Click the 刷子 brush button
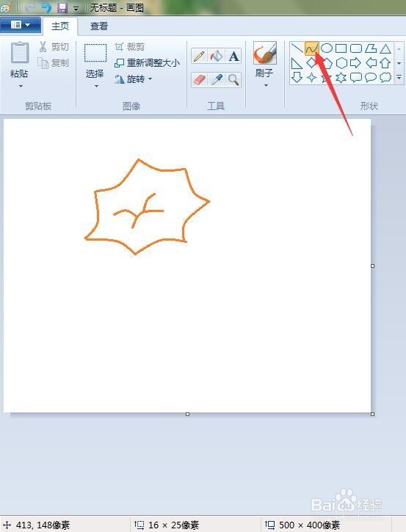 point(264,59)
